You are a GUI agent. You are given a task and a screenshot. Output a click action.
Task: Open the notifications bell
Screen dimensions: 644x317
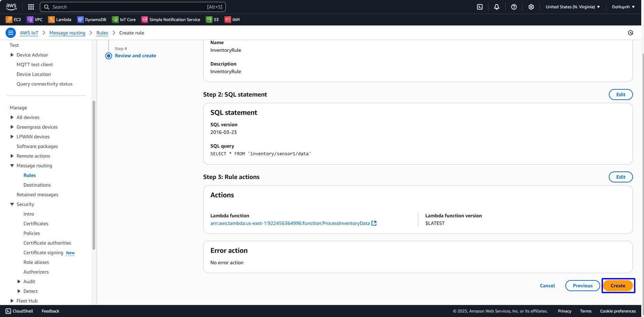(x=496, y=7)
